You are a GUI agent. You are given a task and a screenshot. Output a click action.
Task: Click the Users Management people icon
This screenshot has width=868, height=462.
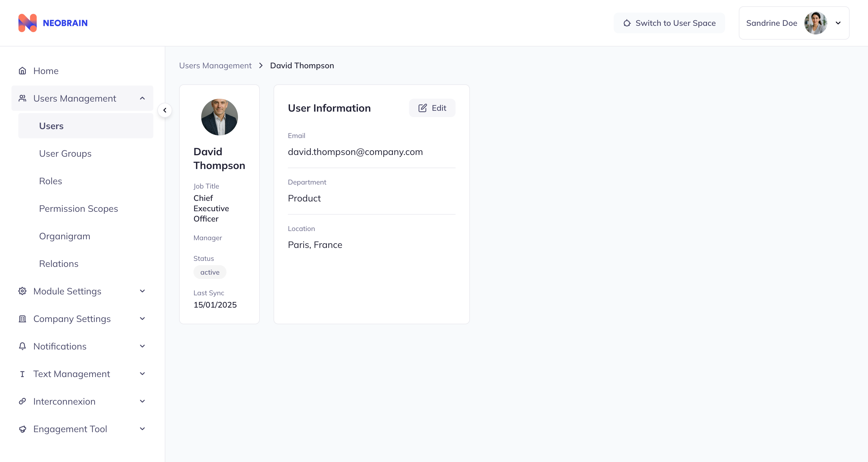coord(22,98)
